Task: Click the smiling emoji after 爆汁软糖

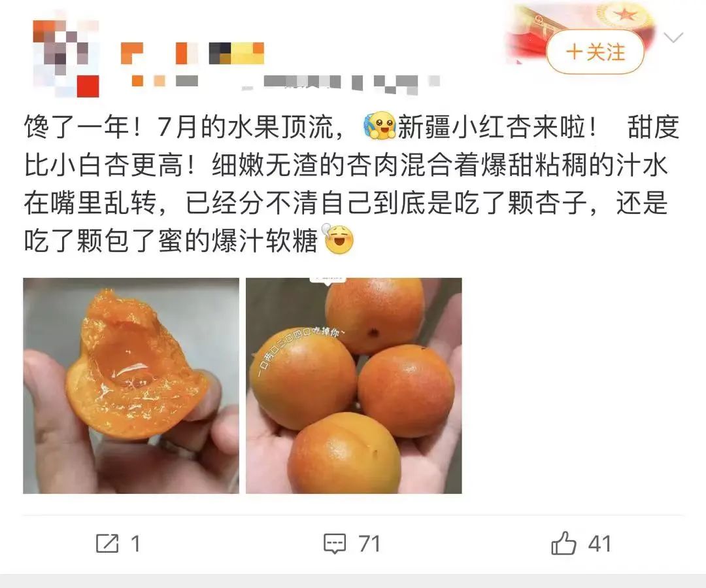Action: coord(338,239)
